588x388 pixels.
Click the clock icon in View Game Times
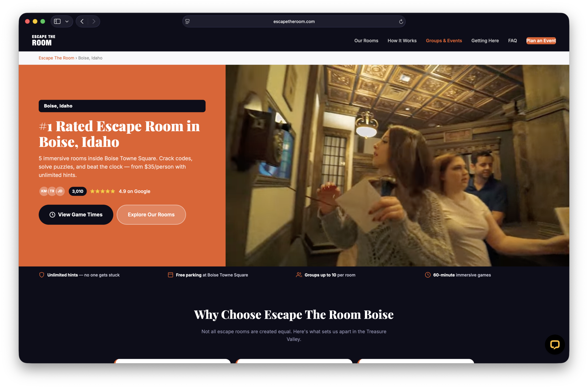[x=52, y=214]
